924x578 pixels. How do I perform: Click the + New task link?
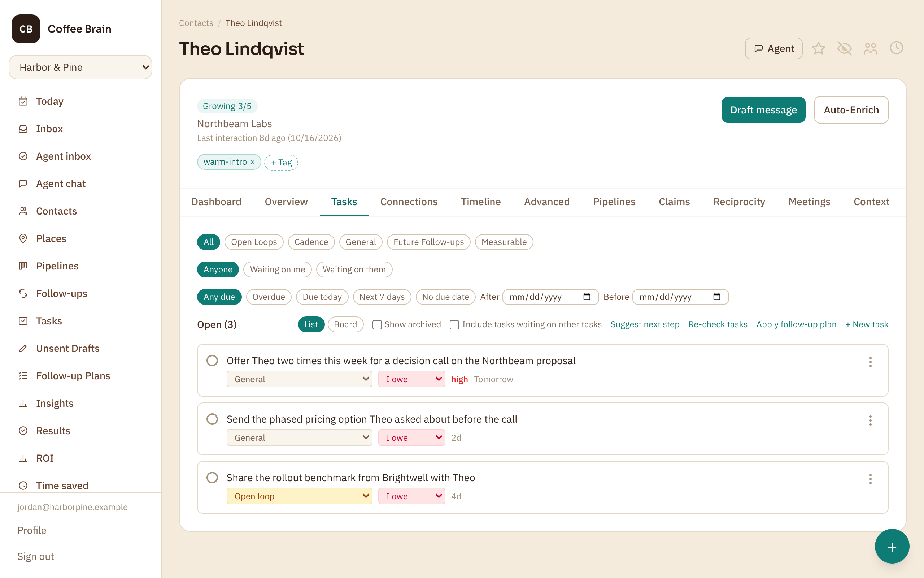tap(867, 324)
